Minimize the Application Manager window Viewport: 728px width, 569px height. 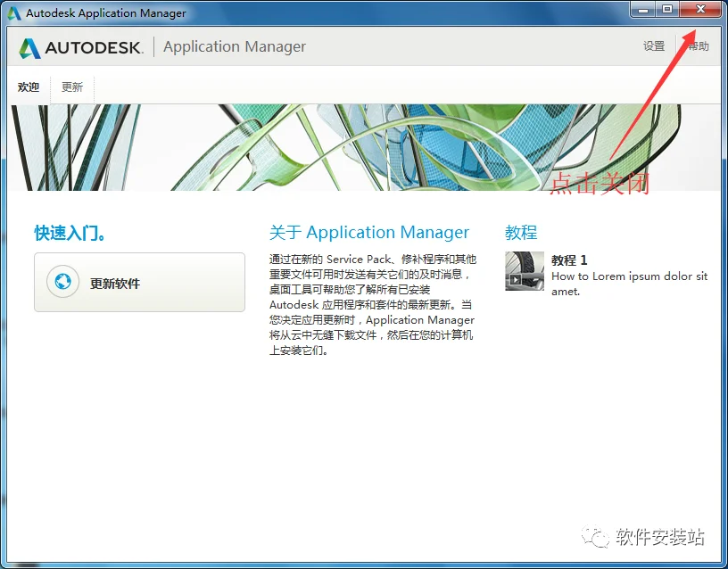[x=643, y=9]
